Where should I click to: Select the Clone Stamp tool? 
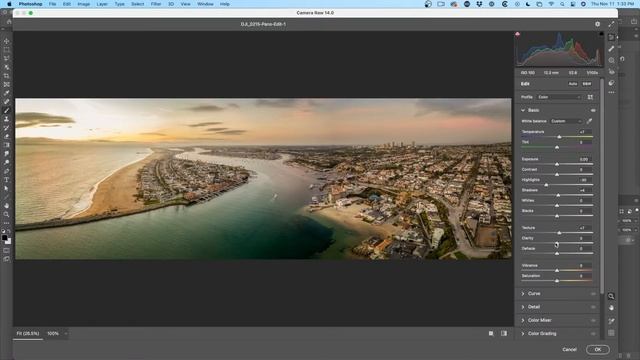[7, 119]
